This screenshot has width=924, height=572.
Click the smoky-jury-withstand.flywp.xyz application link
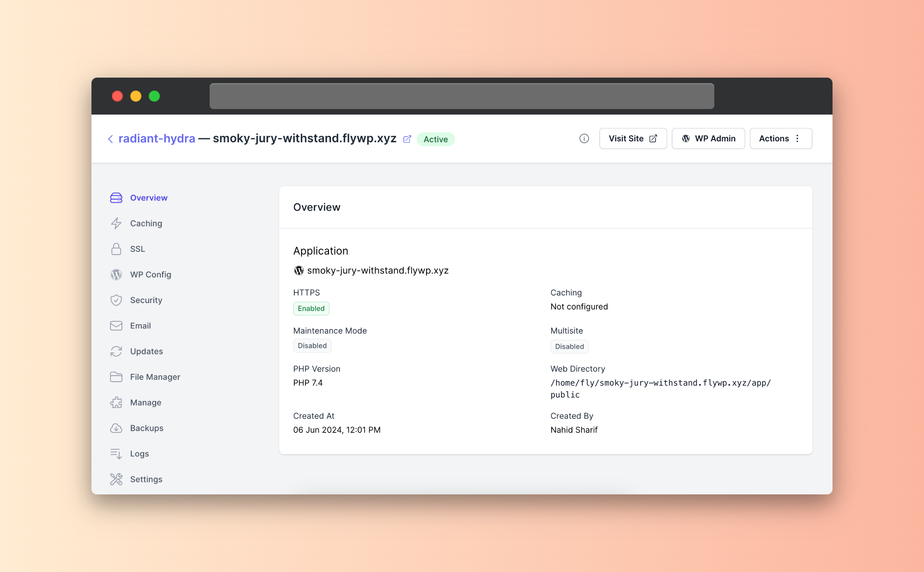pyautogui.click(x=378, y=270)
